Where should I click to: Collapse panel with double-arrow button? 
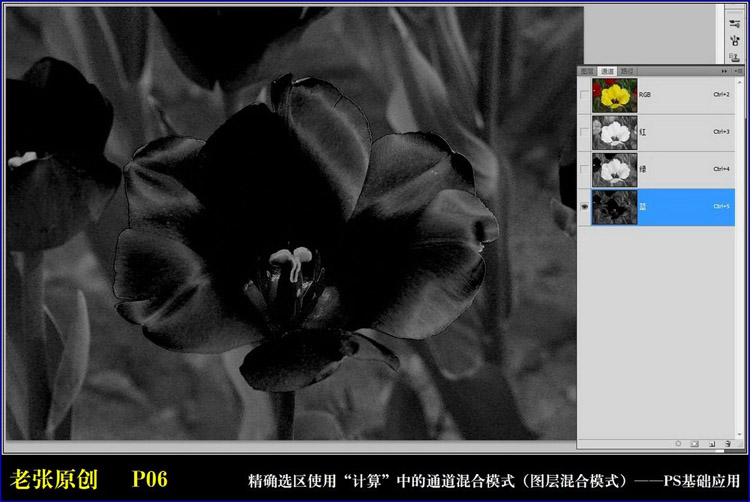click(724, 71)
